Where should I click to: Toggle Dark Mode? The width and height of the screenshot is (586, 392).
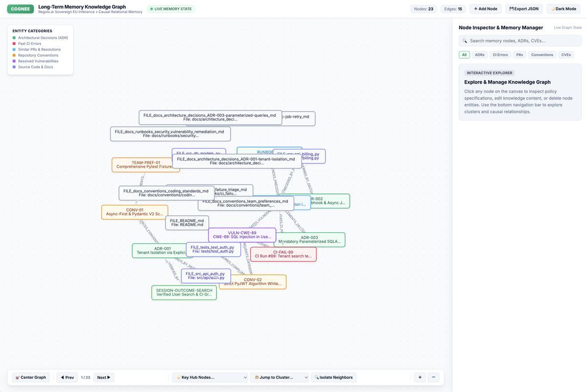click(563, 9)
